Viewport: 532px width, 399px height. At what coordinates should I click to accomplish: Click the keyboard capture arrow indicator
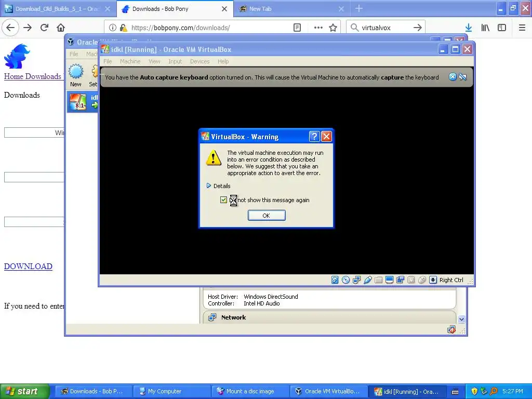click(433, 280)
